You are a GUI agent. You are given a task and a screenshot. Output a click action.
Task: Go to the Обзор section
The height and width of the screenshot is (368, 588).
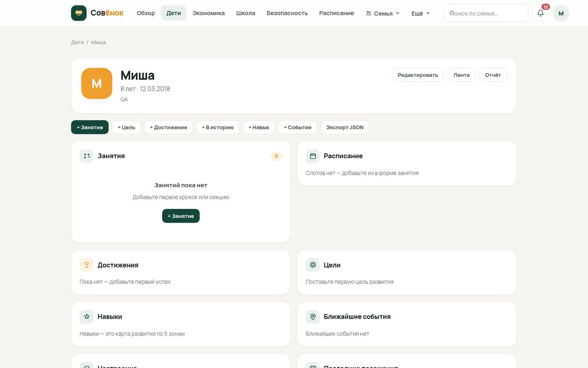(x=146, y=13)
